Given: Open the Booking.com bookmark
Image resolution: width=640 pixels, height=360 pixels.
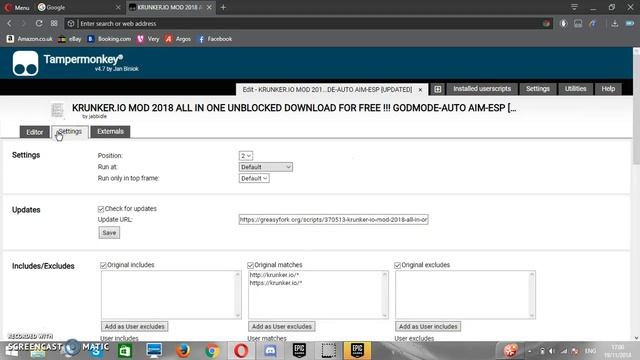Looking at the screenshot, I should (109, 39).
